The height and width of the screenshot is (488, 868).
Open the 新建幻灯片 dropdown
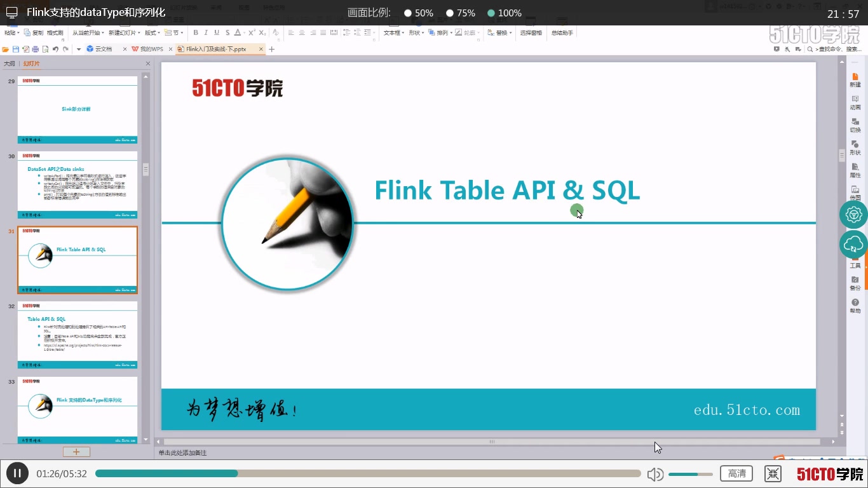(x=125, y=32)
